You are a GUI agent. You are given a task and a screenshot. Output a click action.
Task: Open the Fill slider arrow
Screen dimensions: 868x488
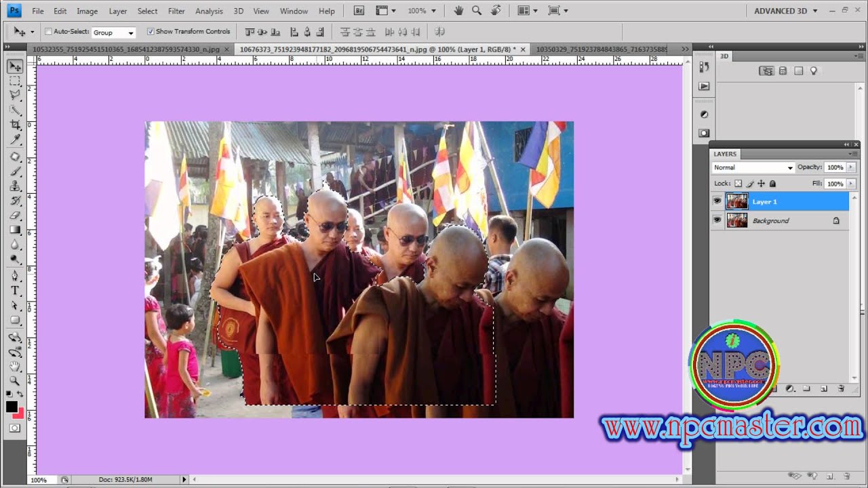point(851,184)
